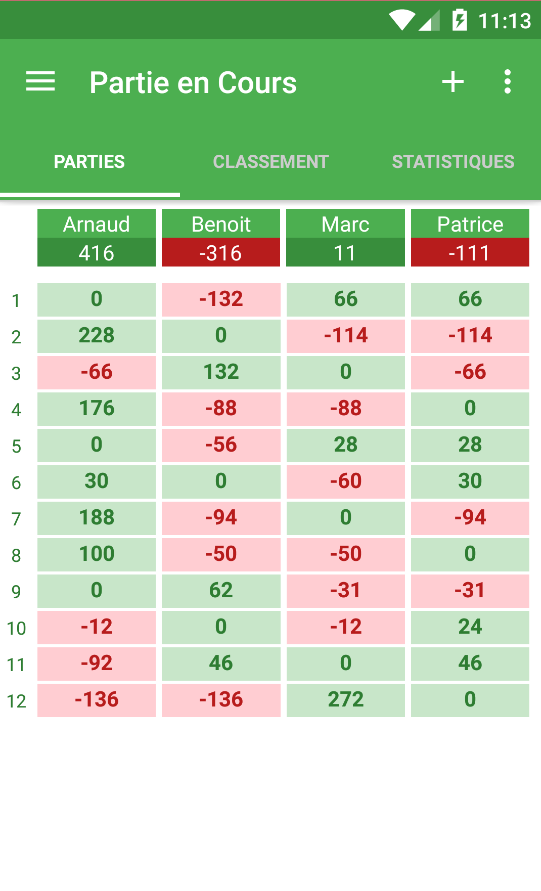Tap Patrice's total score of -111

pyautogui.click(x=470, y=252)
